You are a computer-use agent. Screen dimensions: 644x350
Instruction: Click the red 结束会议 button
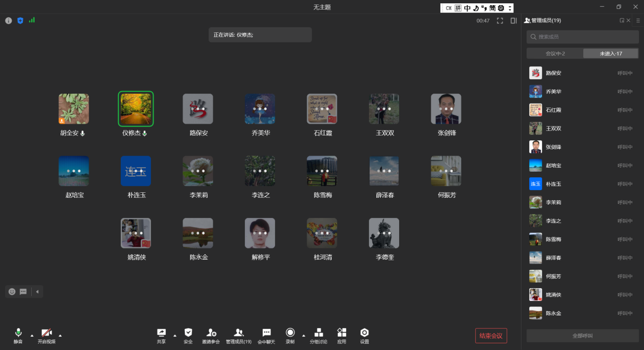tap(491, 336)
